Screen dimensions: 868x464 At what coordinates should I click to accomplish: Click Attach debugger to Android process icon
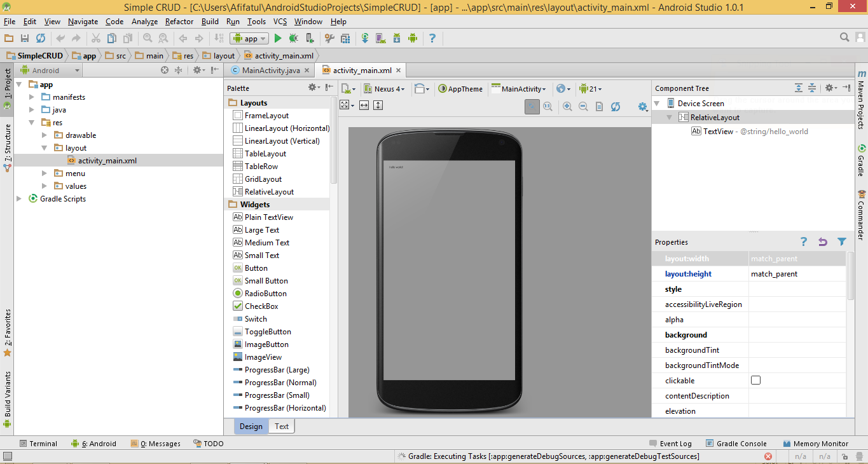310,38
